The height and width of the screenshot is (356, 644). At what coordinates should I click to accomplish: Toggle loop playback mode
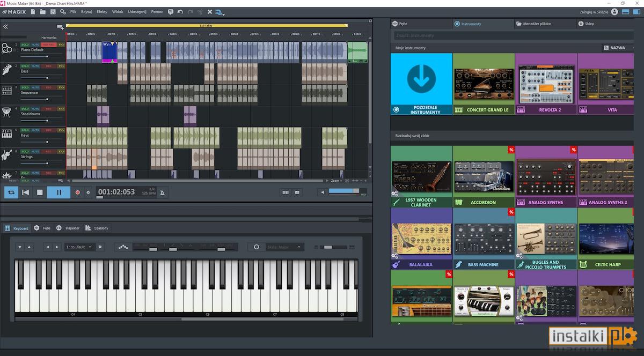point(11,192)
